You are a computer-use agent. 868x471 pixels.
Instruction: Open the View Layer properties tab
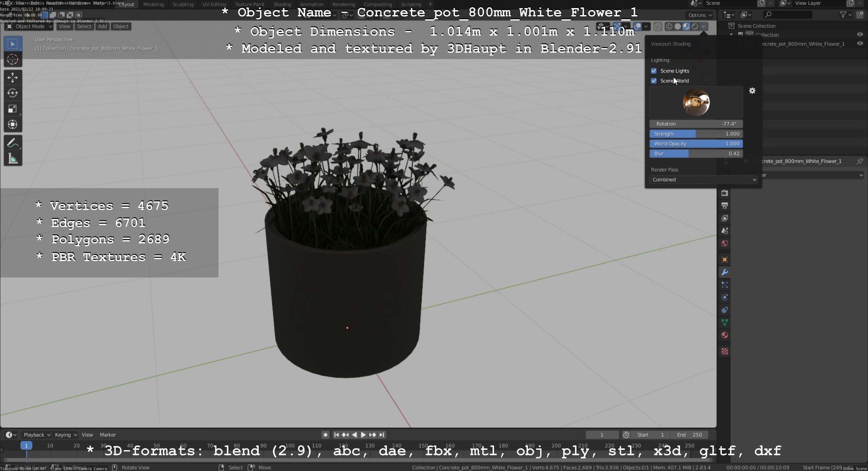click(x=725, y=218)
